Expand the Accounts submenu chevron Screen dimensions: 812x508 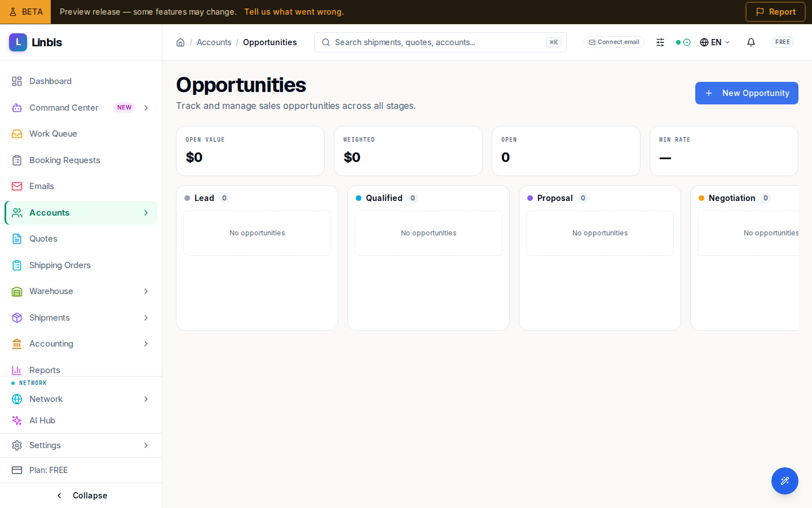pos(146,213)
